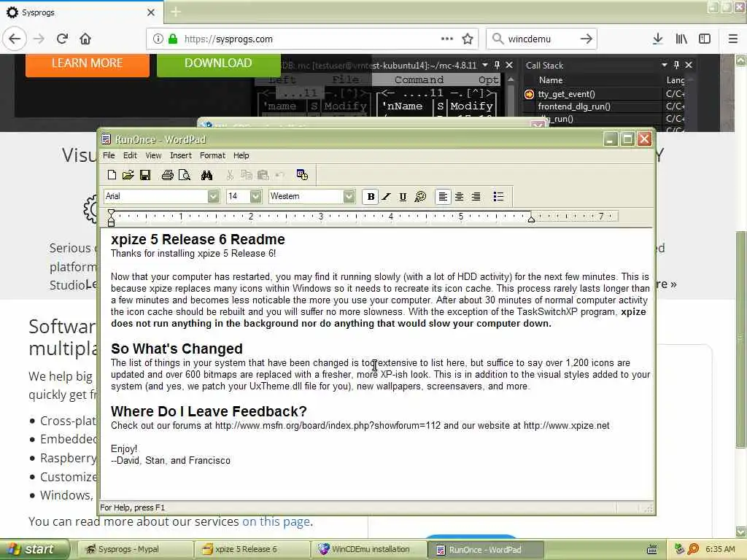Expand the font size 14 dropdown
This screenshot has height=560, width=747.
(256, 196)
